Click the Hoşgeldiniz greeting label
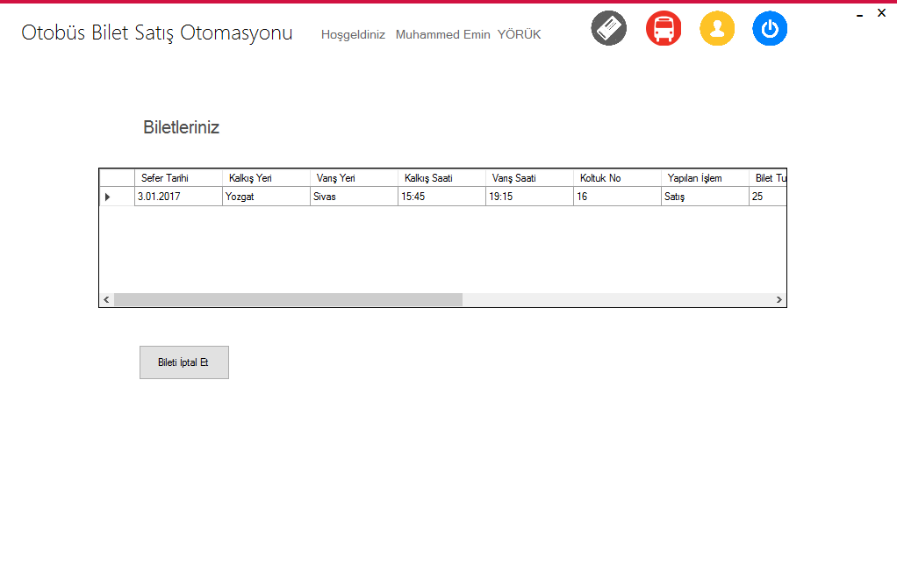897x588 pixels. click(353, 35)
